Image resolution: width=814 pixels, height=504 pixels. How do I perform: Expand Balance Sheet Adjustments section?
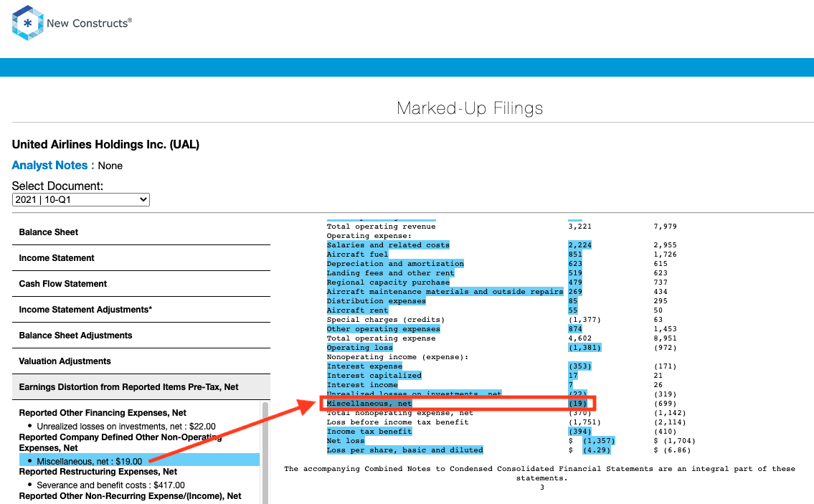coord(141,336)
